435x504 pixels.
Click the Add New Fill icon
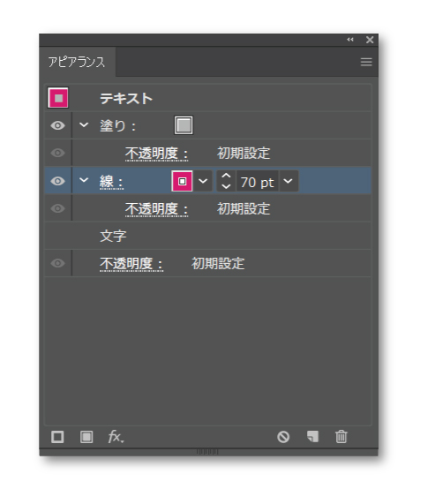86,437
